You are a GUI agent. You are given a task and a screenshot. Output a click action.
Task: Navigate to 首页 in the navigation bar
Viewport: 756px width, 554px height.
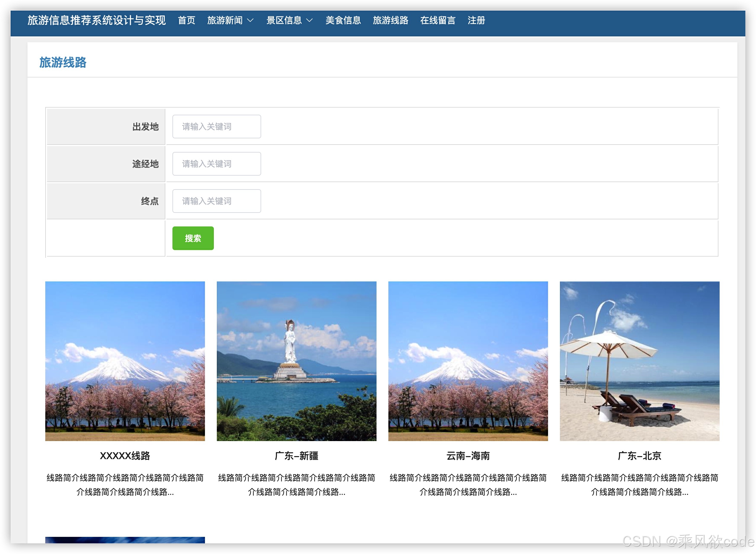point(187,21)
